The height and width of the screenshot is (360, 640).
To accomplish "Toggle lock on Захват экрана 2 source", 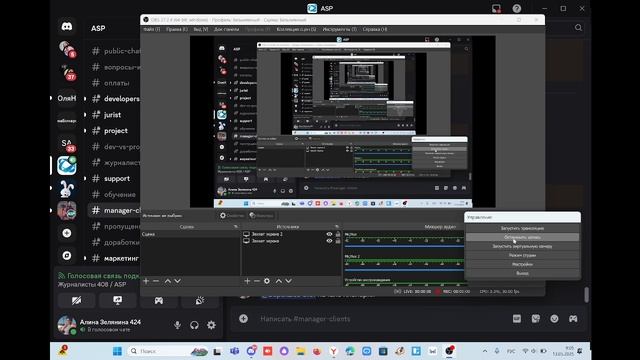I will [338, 234].
